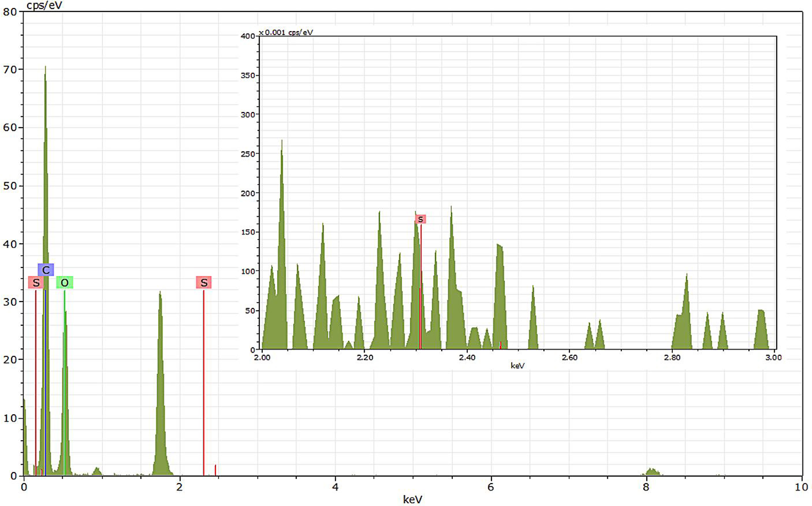The width and height of the screenshot is (812, 506).
Task: Click small S label inside the inset
Action: click(420, 219)
